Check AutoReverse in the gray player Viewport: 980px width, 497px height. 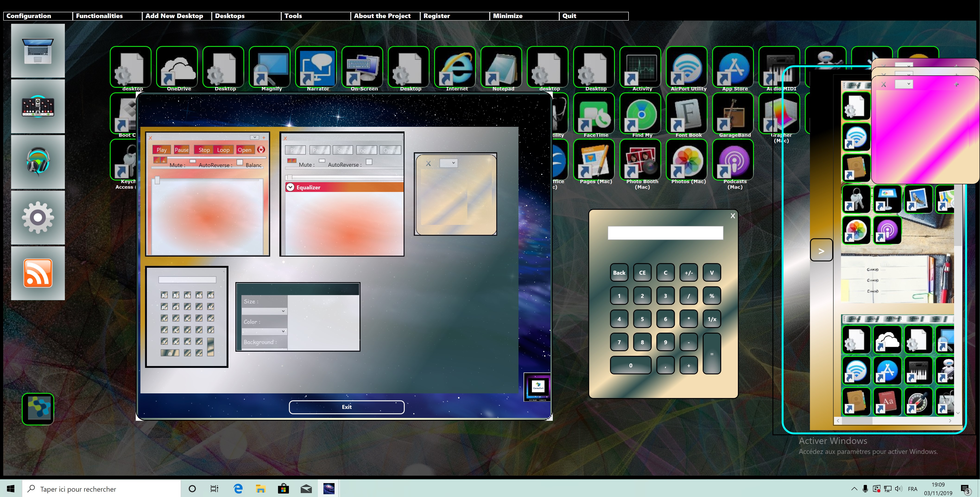tap(369, 162)
